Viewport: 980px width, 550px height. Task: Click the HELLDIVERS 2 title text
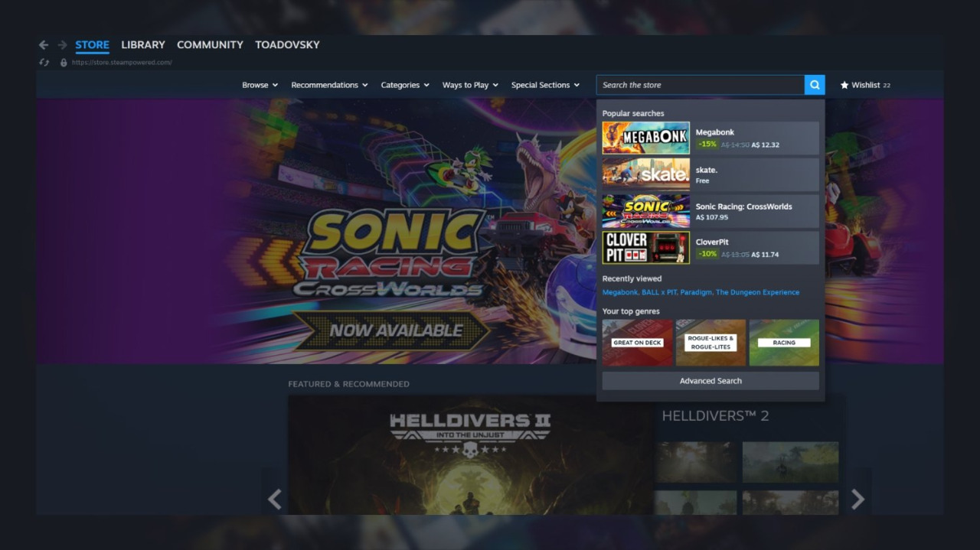(715, 416)
